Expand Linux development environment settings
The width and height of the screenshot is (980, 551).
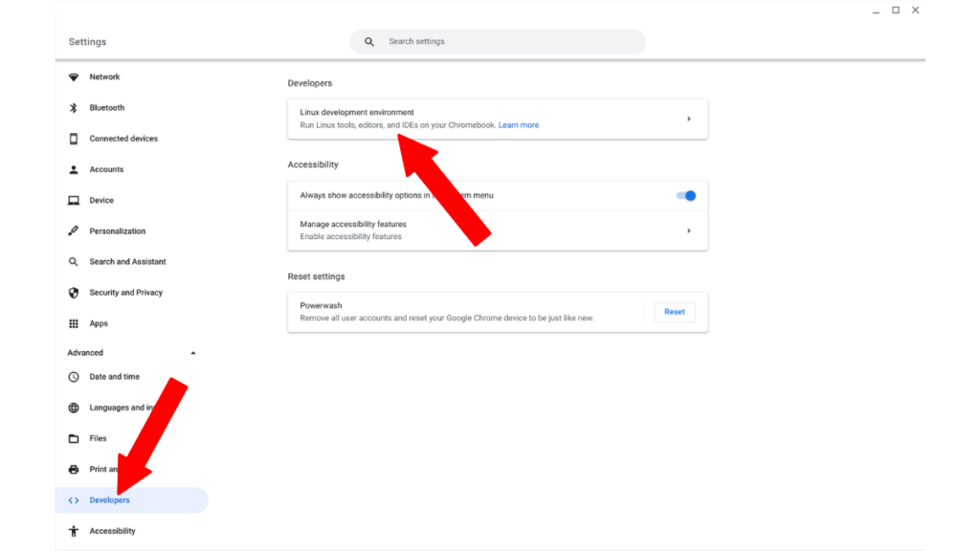click(688, 119)
